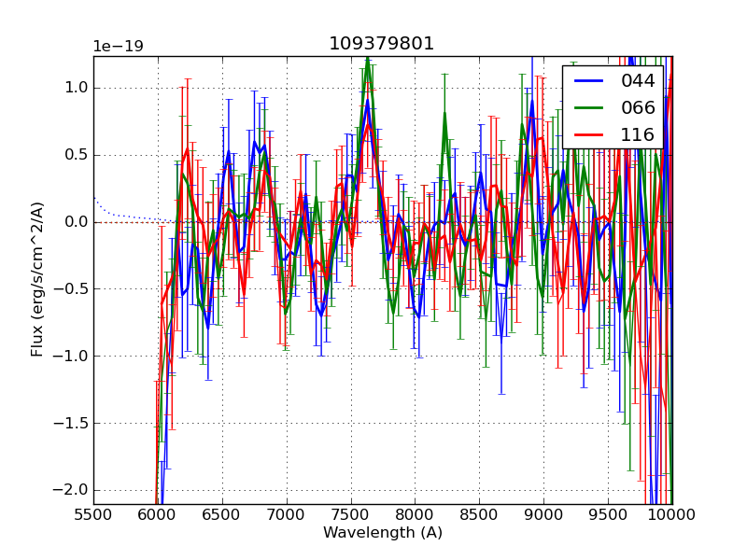Click the plot title 109379801
747x560 pixels.
coord(382,44)
